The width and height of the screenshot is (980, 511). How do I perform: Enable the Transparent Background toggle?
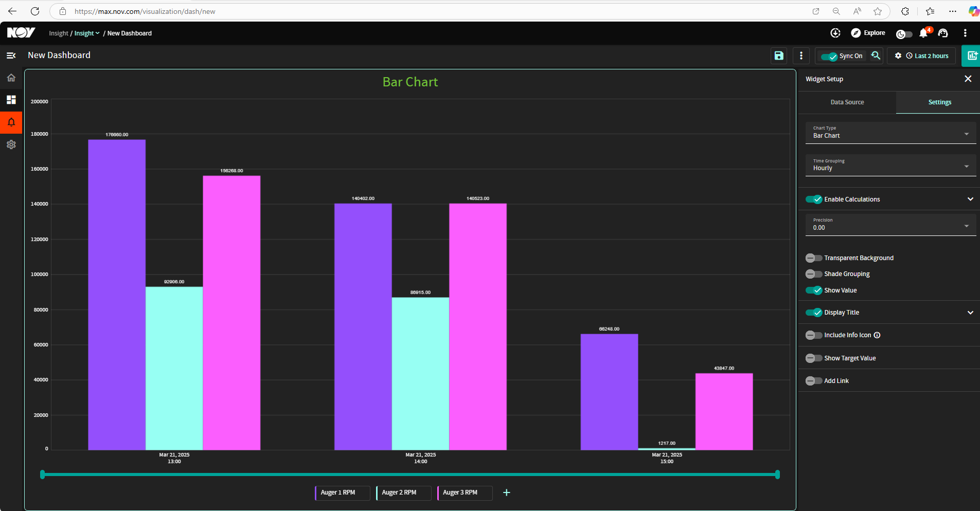coord(814,258)
